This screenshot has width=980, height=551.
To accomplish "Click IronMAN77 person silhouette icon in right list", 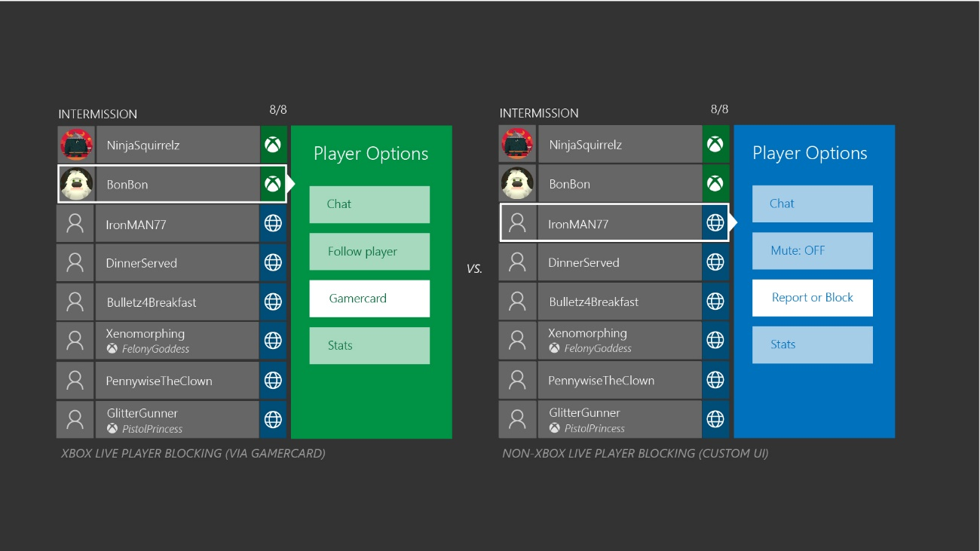I will 517,223.
